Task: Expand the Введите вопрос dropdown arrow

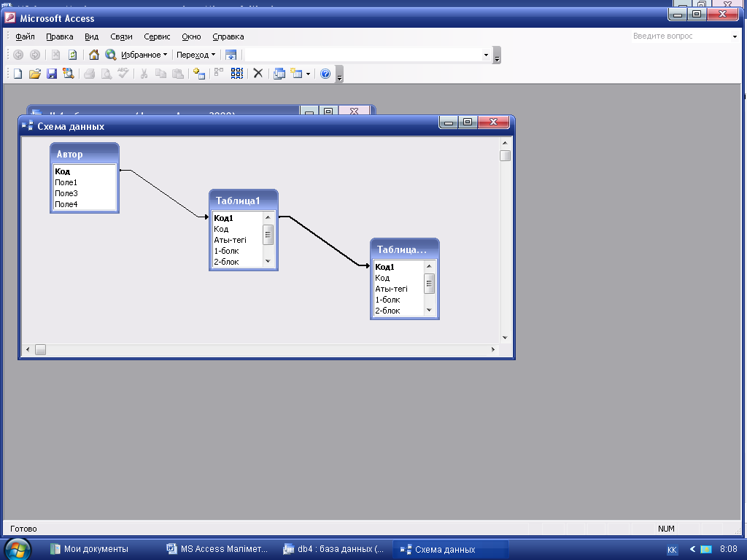Action: pos(735,36)
